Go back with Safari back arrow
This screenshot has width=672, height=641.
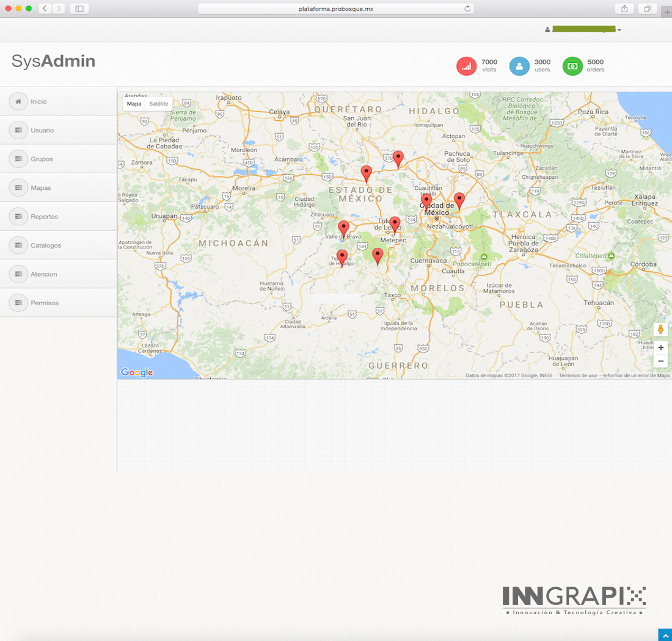(x=45, y=9)
